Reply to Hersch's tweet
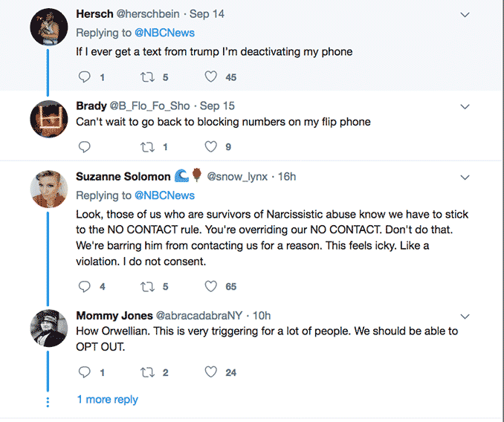Screen dimensions: 504x422 coord(84,77)
